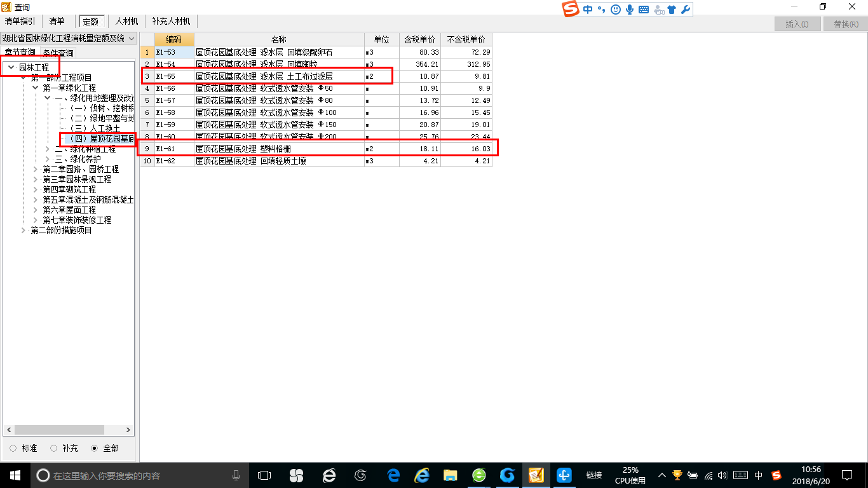Image resolution: width=868 pixels, height=488 pixels.
Task: Expand 第二部份措施项目 node
Action: point(24,230)
